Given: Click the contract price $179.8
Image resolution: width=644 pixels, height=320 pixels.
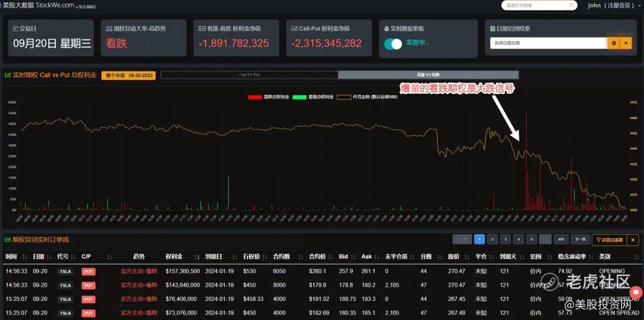Looking at the screenshot, I should tap(317, 285).
